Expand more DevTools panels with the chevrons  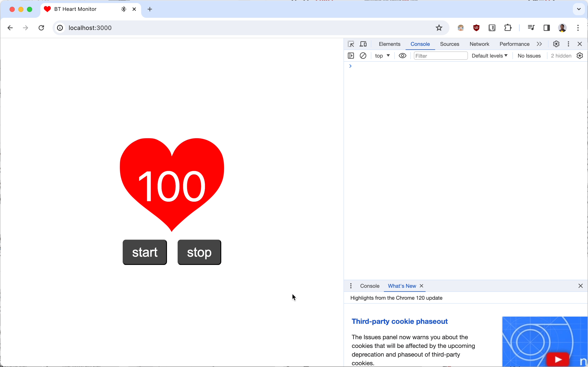(539, 44)
